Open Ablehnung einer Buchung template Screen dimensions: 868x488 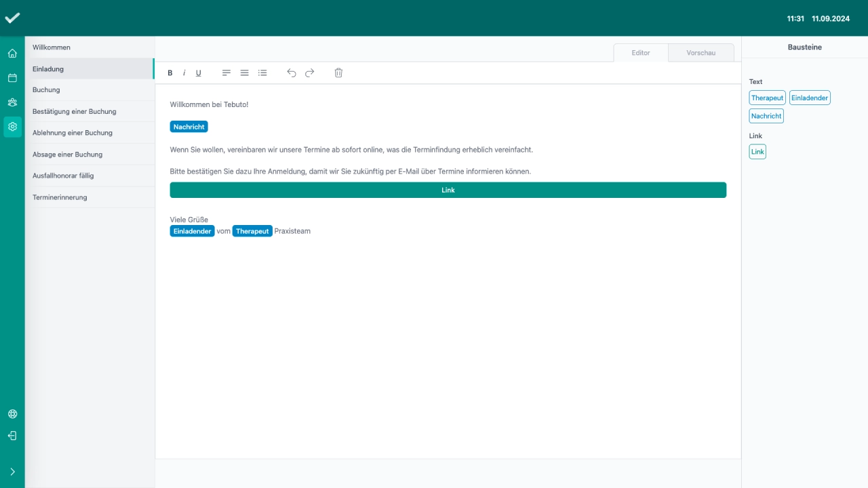click(90, 133)
